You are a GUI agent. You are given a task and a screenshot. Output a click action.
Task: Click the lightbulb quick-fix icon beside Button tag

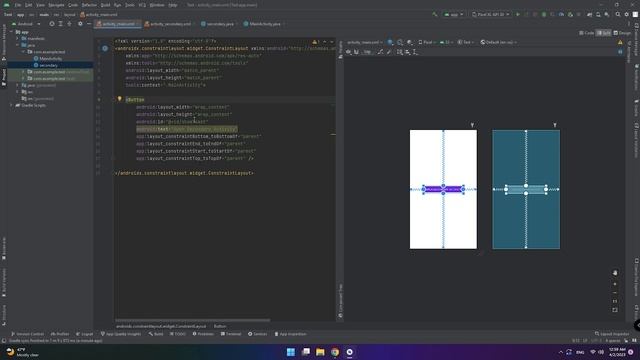tap(120, 99)
